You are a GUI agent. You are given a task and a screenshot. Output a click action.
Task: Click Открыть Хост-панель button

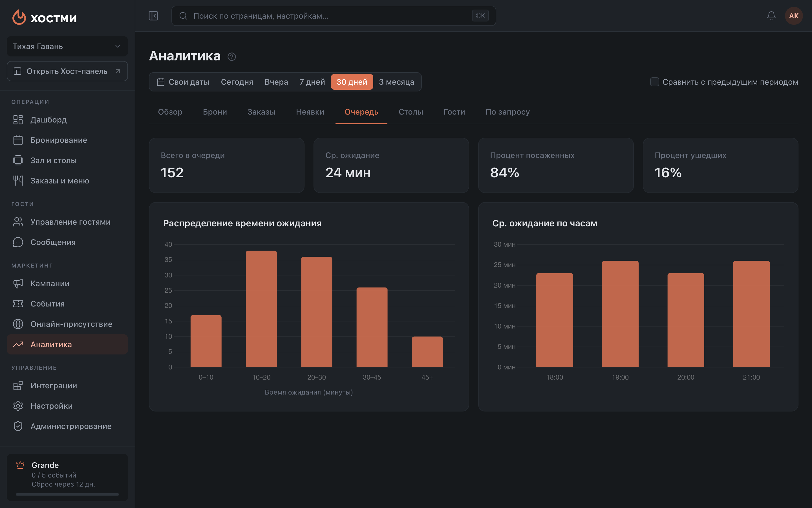67,71
